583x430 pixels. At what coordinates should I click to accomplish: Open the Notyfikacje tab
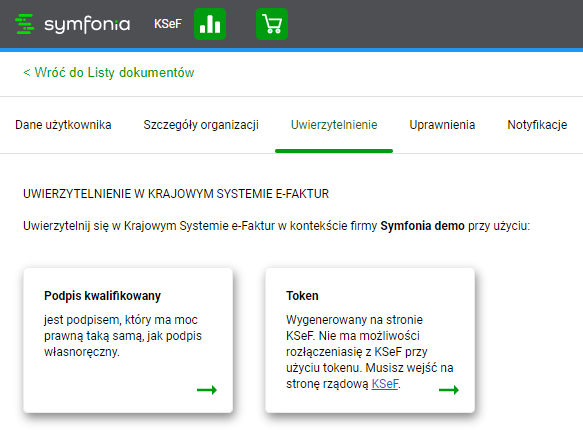point(537,125)
